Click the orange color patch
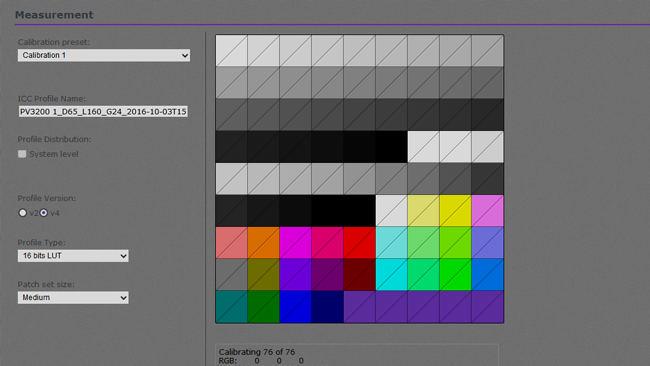 point(263,243)
